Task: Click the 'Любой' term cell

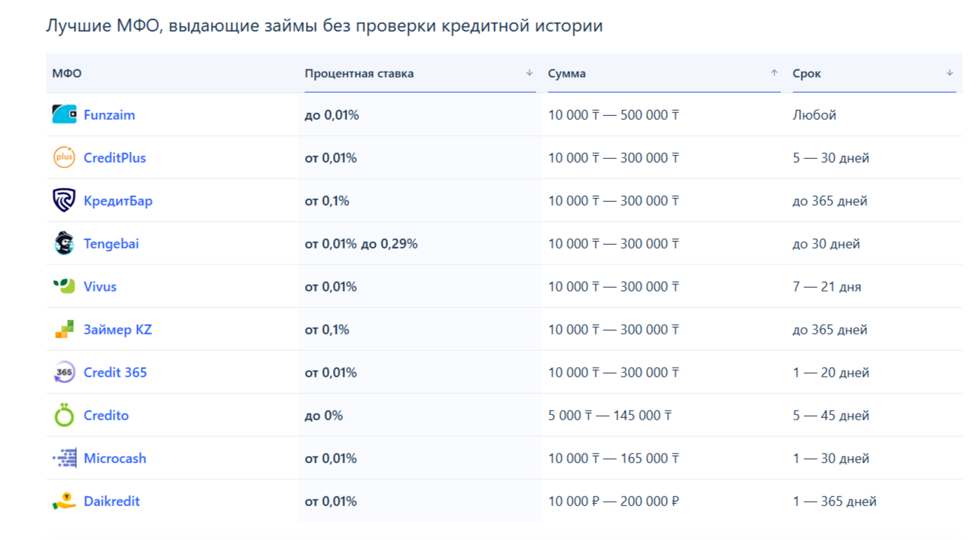Action: 814,115
